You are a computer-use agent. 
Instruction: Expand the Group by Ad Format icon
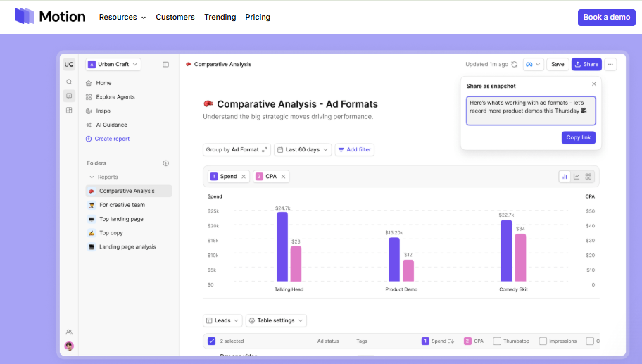265,149
